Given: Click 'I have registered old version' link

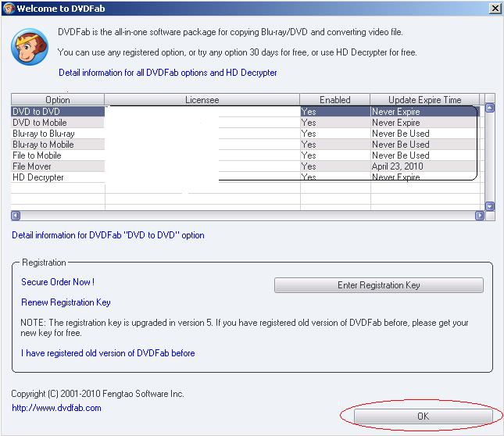Looking at the screenshot, I should click(x=108, y=353).
